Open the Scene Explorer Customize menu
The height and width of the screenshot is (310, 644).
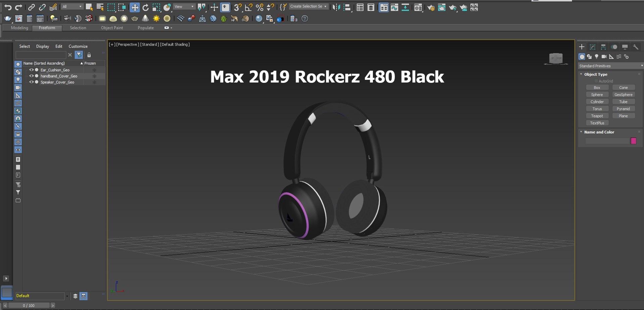coord(78,46)
